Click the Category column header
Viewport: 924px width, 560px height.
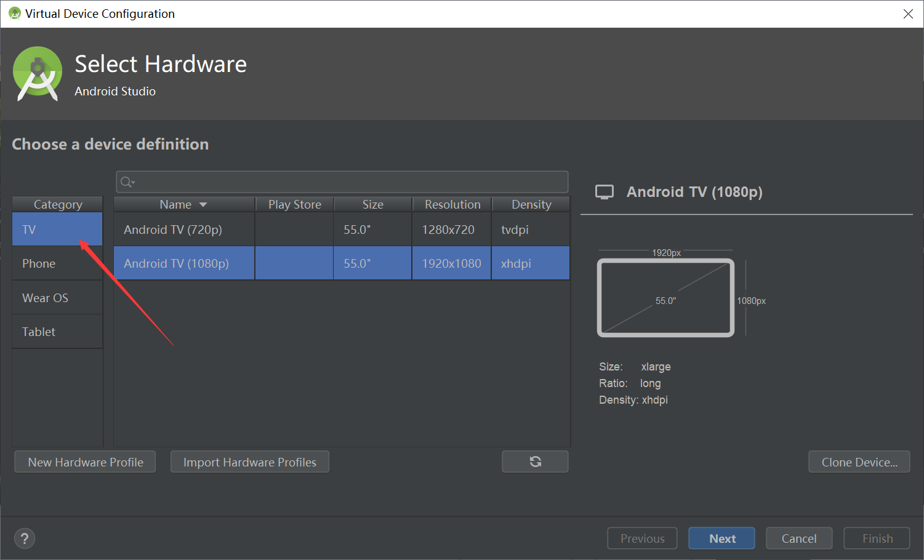pos(57,204)
